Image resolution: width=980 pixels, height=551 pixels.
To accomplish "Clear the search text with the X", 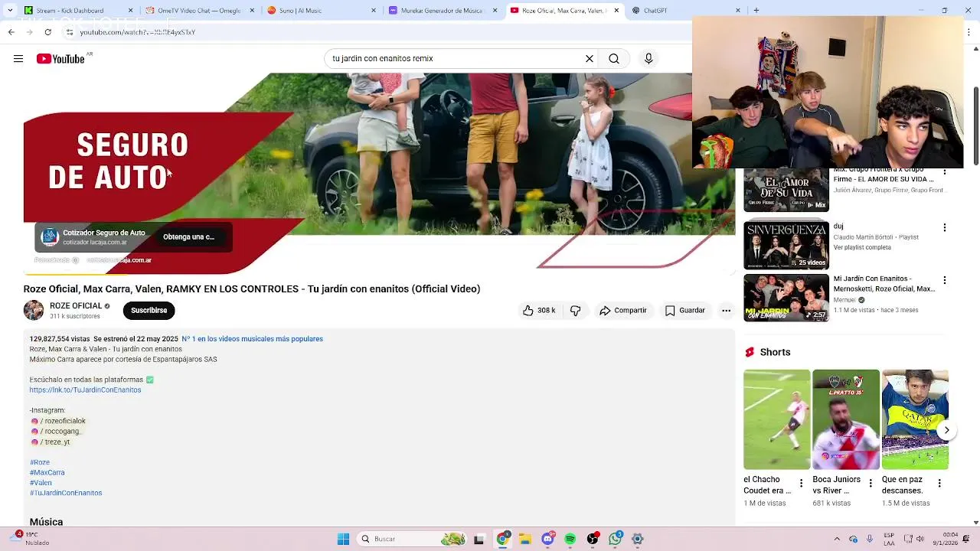I will pyautogui.click(x=590, y=59).
